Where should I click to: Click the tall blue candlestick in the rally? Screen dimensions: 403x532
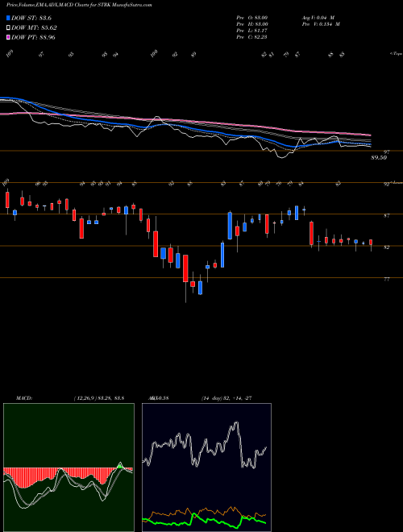click(x=230, y=226)
